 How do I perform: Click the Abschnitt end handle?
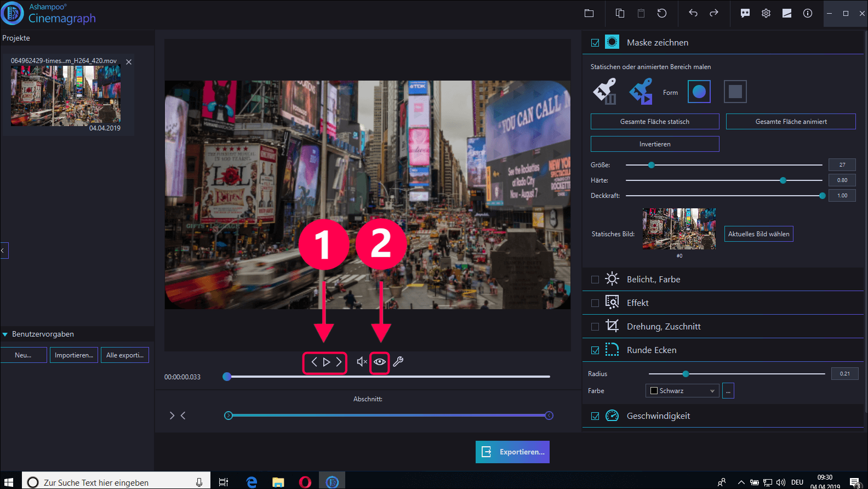(x=549, y=416)
